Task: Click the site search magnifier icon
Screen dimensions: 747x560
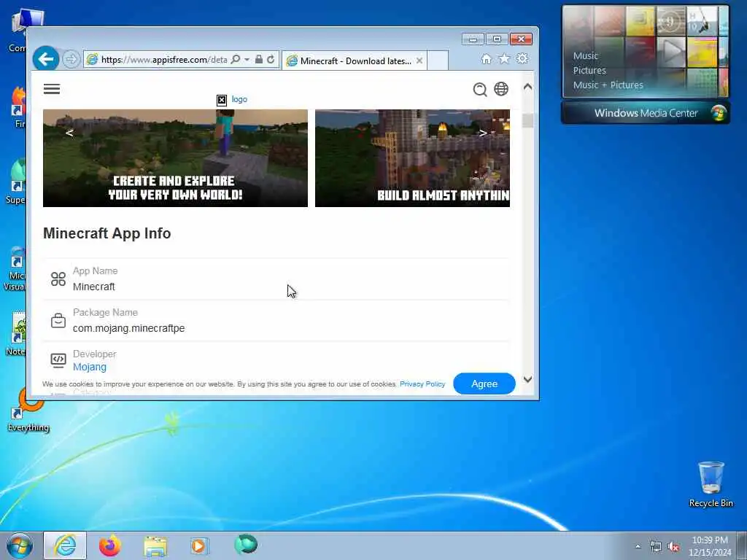Action: pyautogui.click(x=480, y=89)
